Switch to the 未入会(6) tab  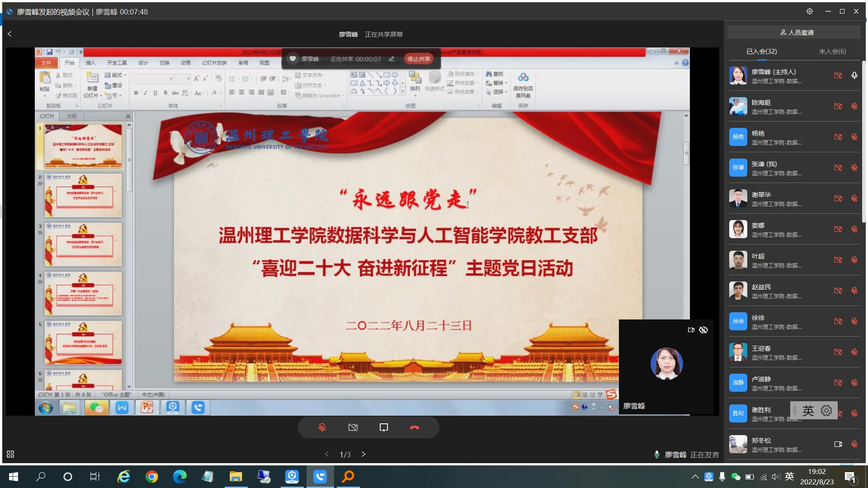click(832, 52)
